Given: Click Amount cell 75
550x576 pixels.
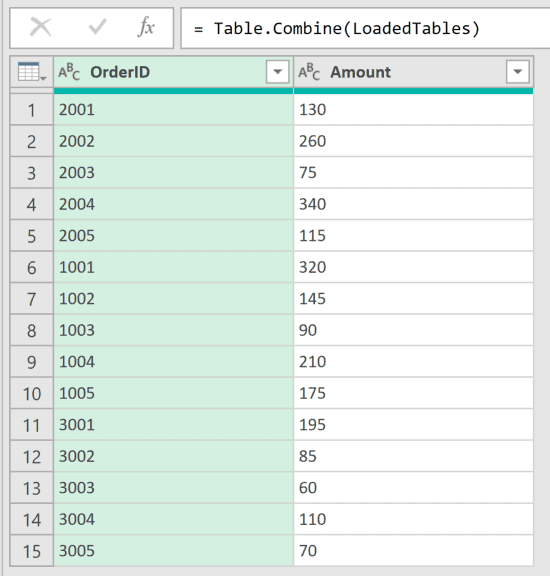Looking at the screenshot, I should 413,173.
